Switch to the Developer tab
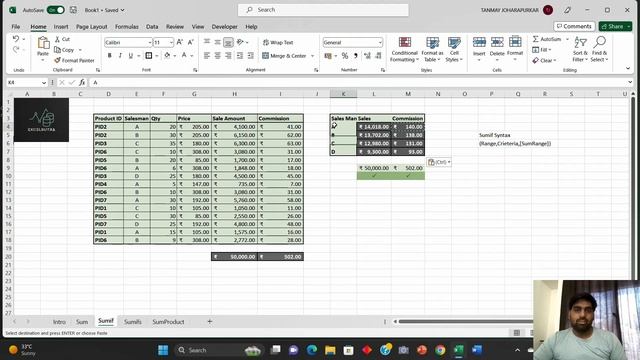 pos(224,27)
